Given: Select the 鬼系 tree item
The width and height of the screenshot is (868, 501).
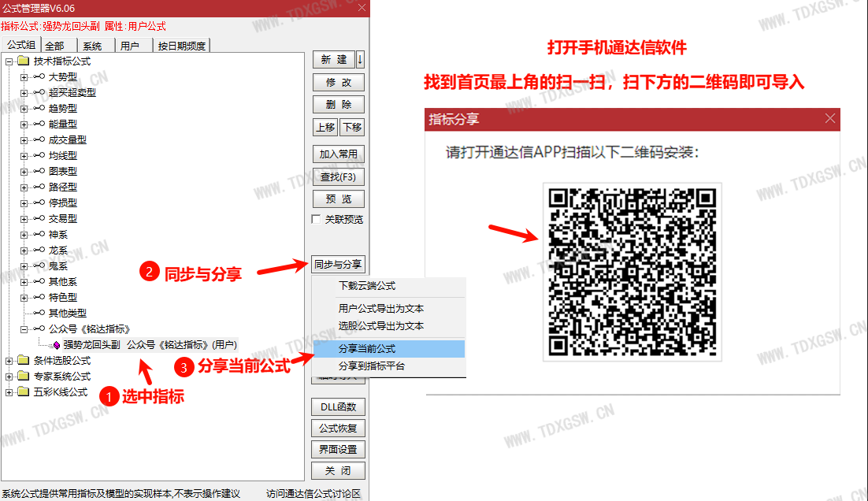Looking at the screenshot, I should [58, 266].
